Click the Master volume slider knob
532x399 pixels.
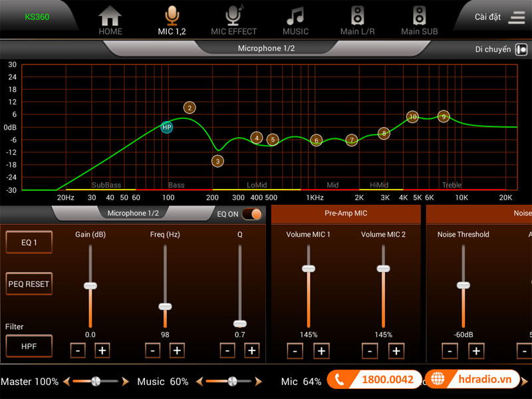click(x=96, y=382)
